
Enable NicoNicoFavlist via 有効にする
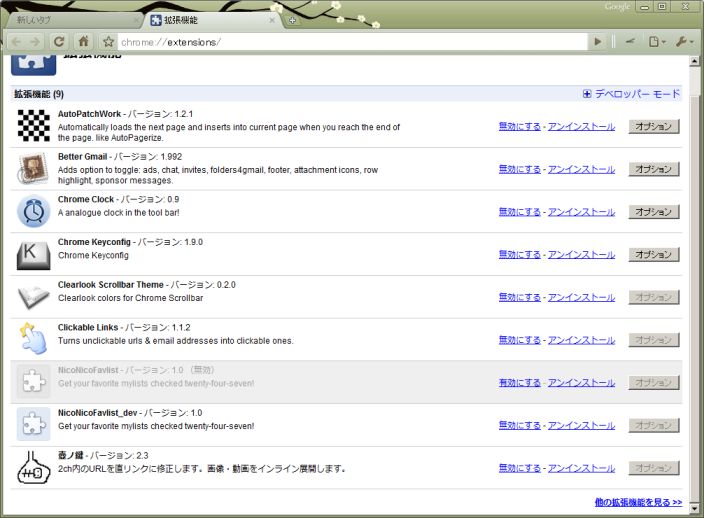(519, 382)
